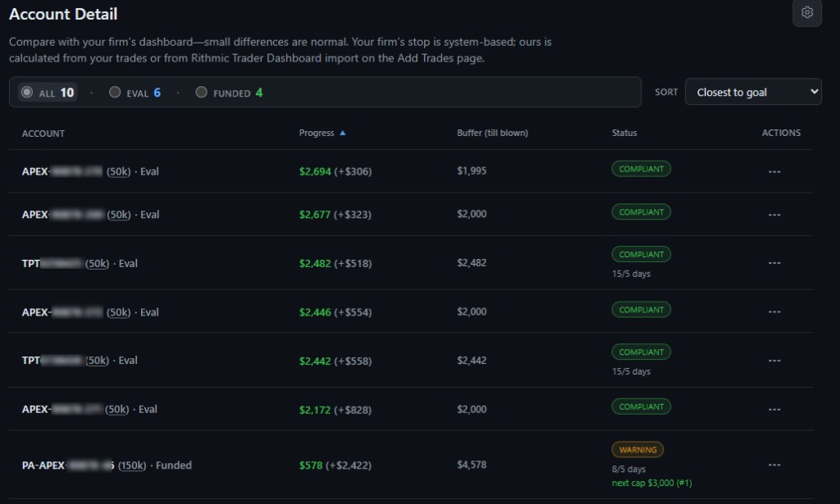Image resolution: width=840 pixels, height=504 pixels.
Task: Click the Account Detail heading
Action: click(63, 15)
